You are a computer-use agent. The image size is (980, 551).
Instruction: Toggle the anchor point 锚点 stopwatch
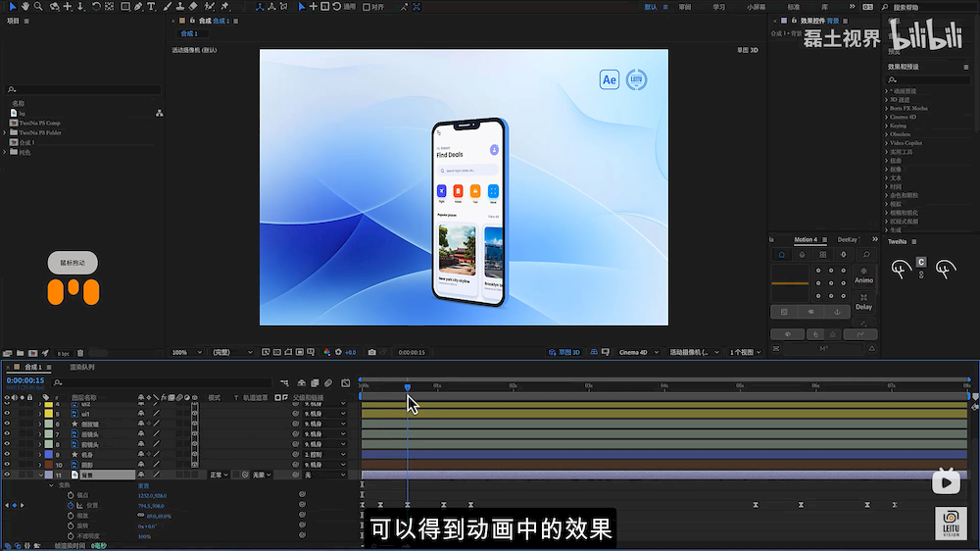click(x=71, y=495)
